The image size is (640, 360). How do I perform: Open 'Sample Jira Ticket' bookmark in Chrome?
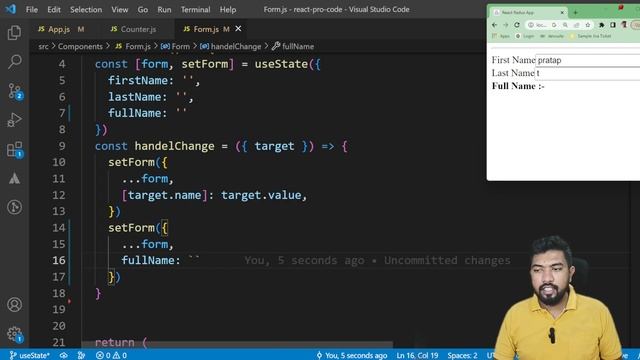pyautogui.click(x=591, y=36)
